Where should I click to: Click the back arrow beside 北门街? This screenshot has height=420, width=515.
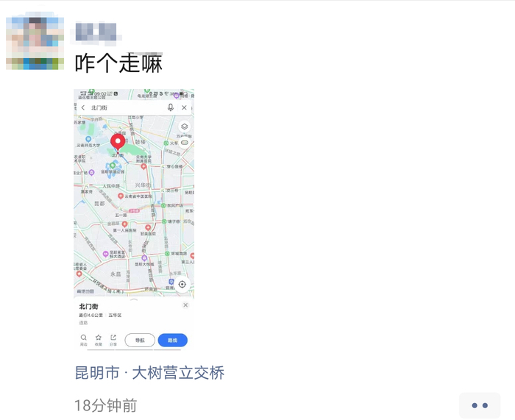[83, 107]
